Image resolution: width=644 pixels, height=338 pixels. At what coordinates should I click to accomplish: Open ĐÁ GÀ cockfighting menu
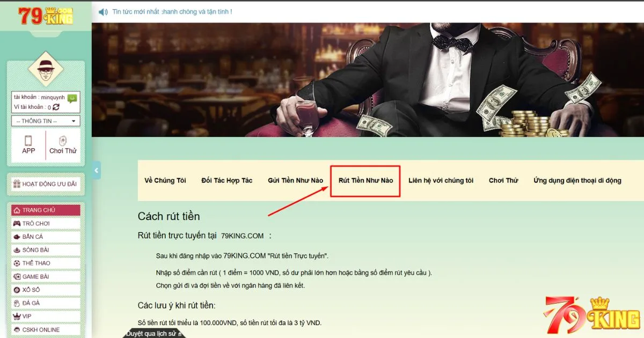tap(46, 303)
